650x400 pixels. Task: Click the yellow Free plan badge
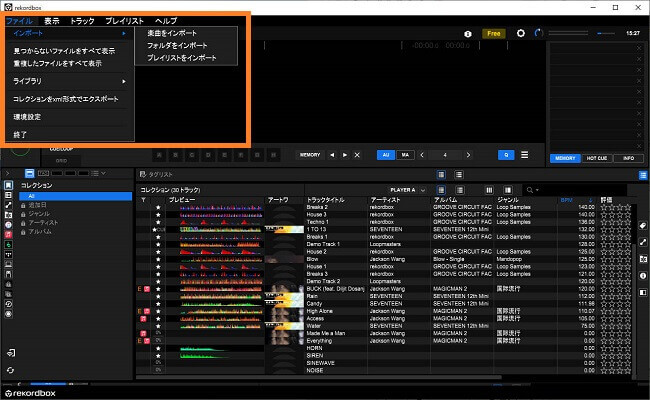point(493,34)
